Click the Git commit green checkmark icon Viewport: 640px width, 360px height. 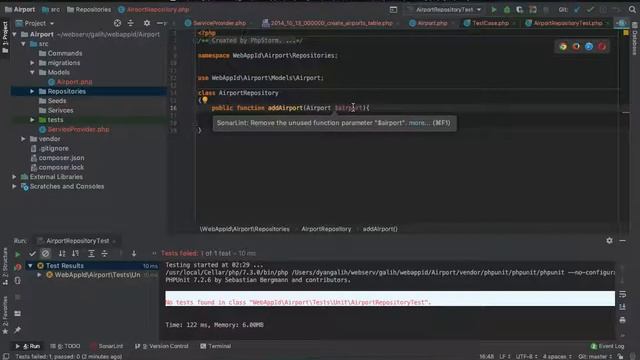(590, 9)
